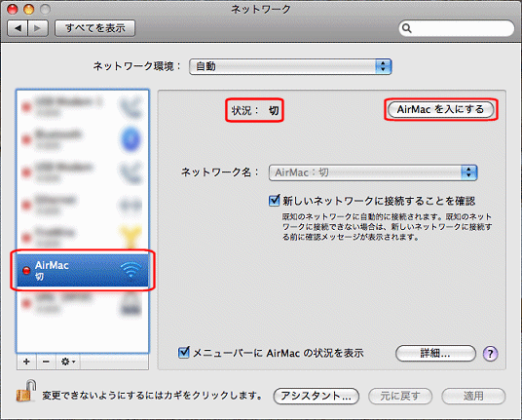Select the blurred Bluetooth service entry

83,139
